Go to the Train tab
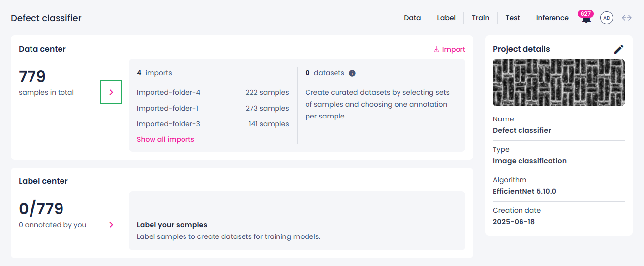 pyautogui.click(x=481, y=18)
